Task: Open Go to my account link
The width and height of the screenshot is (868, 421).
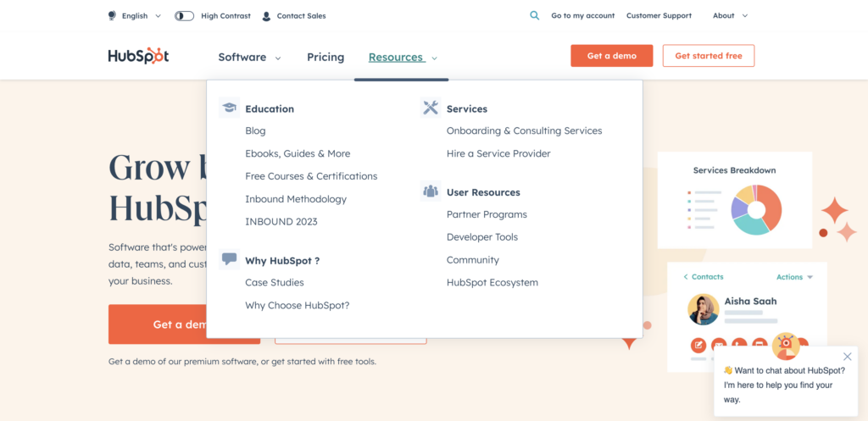Action: coord(583,15)
